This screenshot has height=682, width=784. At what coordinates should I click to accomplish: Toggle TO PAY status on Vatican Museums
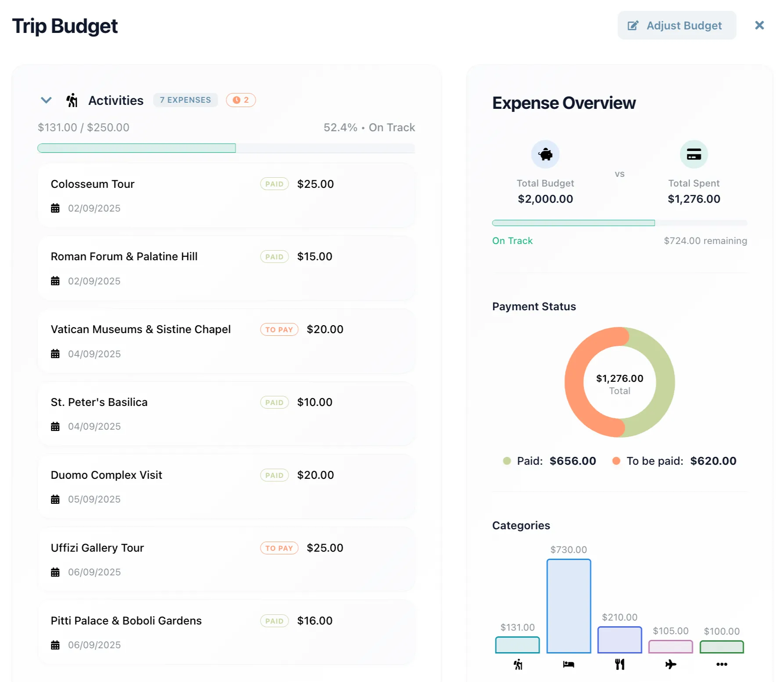(279, 330)
